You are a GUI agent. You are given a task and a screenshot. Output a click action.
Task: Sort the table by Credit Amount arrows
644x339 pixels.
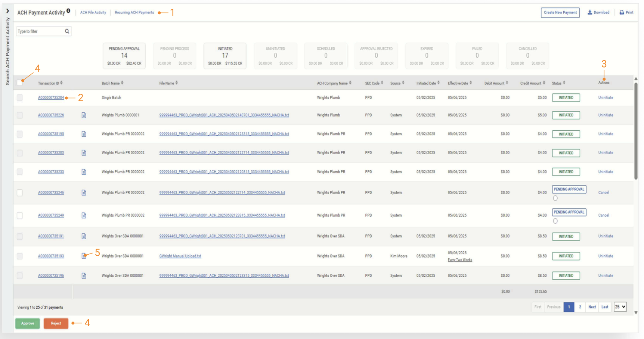544,83
